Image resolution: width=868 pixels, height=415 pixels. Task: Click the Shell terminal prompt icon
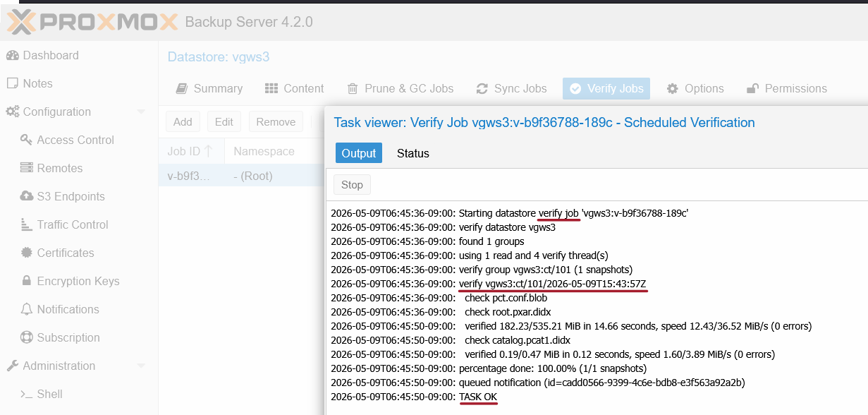click(27, 394)
